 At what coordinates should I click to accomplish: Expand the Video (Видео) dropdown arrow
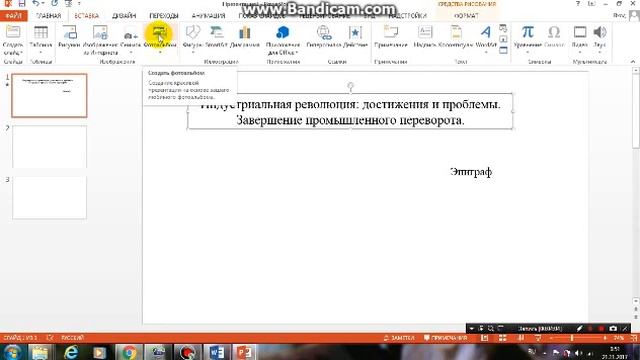pos(580,53)
